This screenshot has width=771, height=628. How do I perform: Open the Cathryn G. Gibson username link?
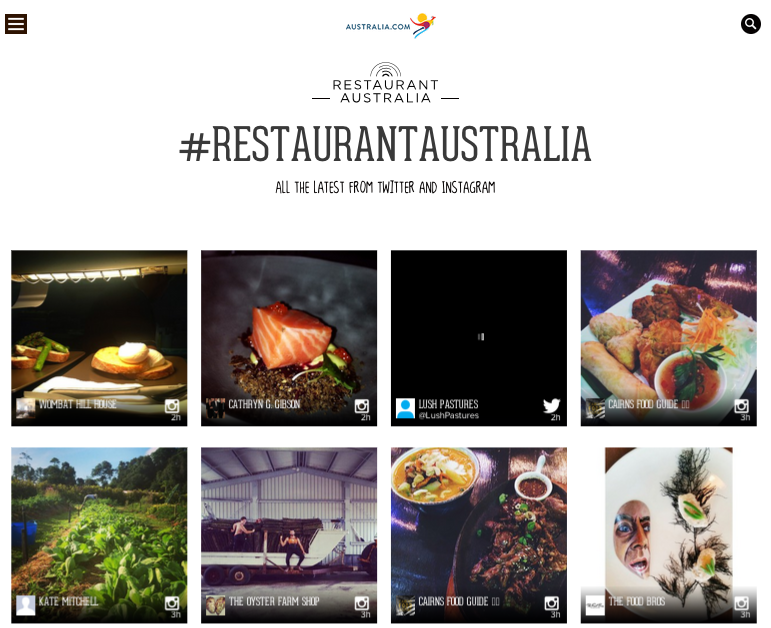click(x=264, y=404)
